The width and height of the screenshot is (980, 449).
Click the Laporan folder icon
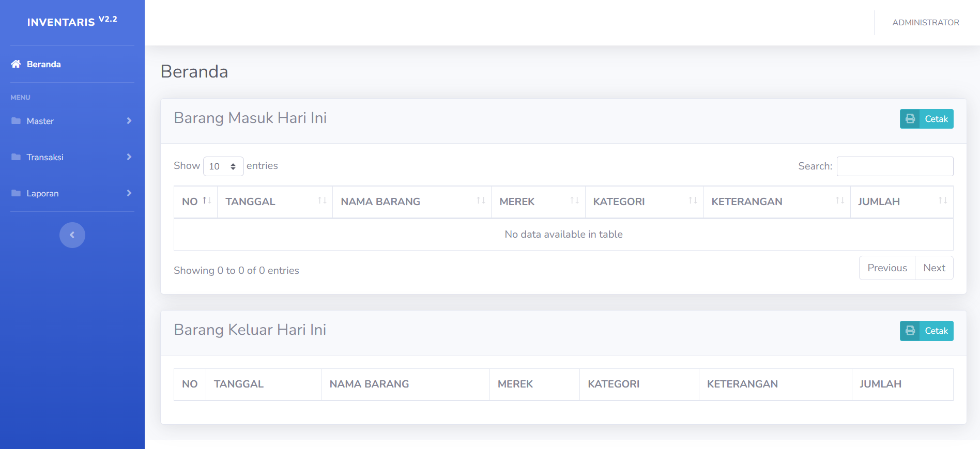pyautogui.click(x=16, y=193)
